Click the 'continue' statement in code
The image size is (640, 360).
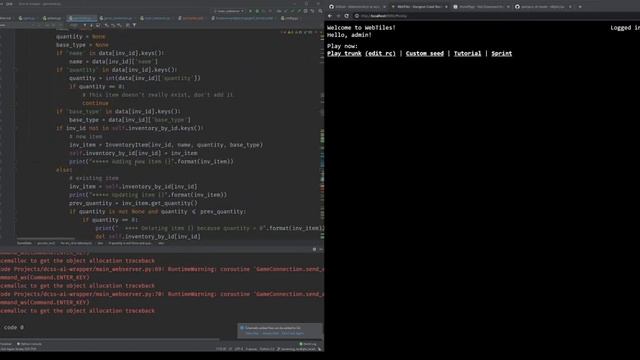[x=95, y=103]
